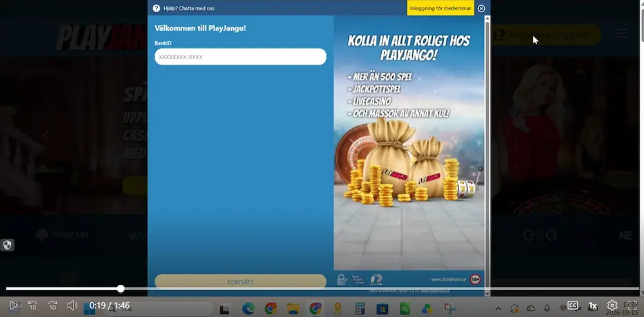
Task: Open the www.stodlinjen.se link
Action: click(449, 280)
